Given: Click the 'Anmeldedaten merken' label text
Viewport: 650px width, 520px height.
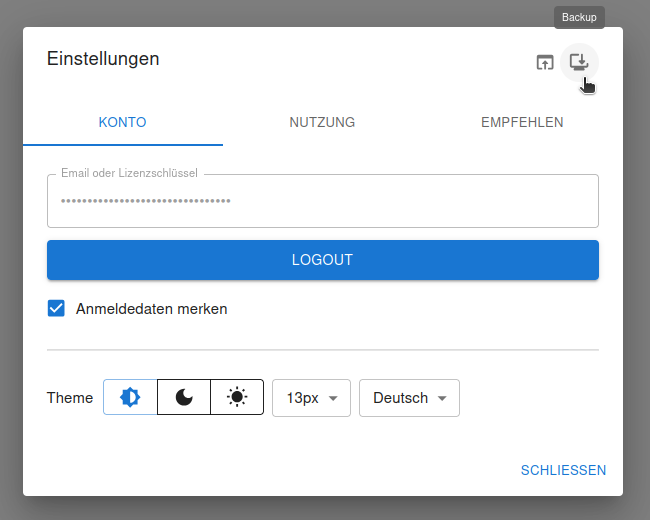Looking at the screenshot, I should click(x=151, y=309).
